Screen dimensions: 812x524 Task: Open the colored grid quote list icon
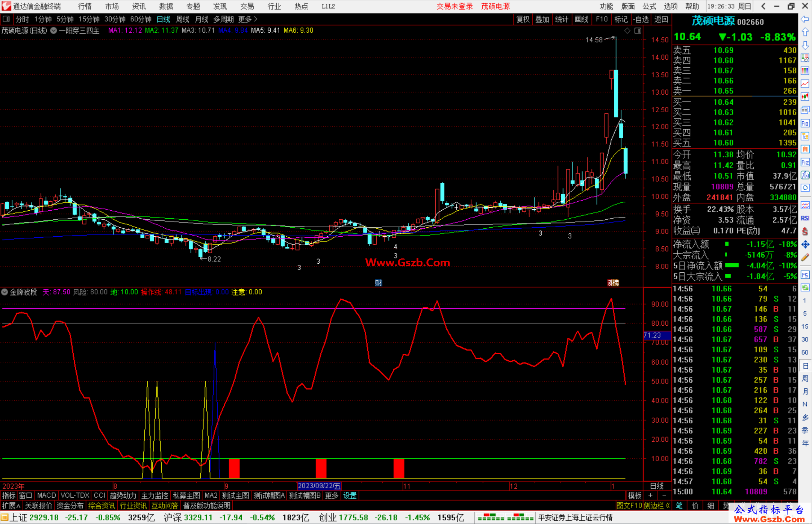805,71
